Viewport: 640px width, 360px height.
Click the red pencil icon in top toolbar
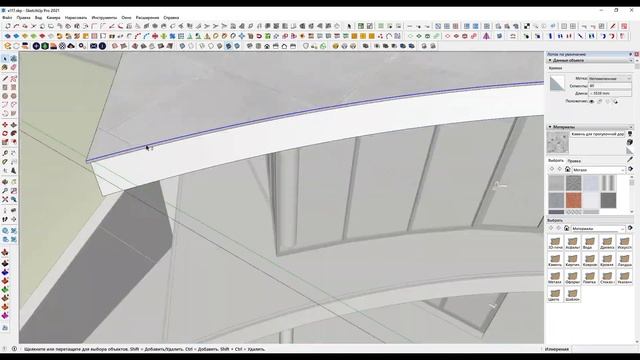tap(613, 26)
